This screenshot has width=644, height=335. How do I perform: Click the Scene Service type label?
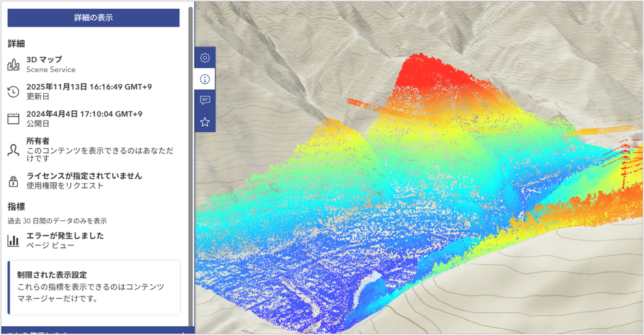coord(51,70)
